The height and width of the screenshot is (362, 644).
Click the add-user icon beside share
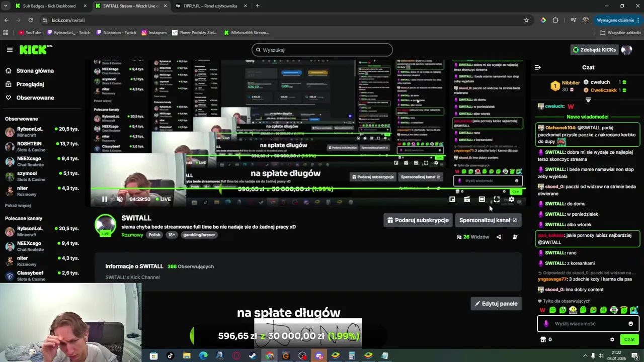tap(515, 237)
